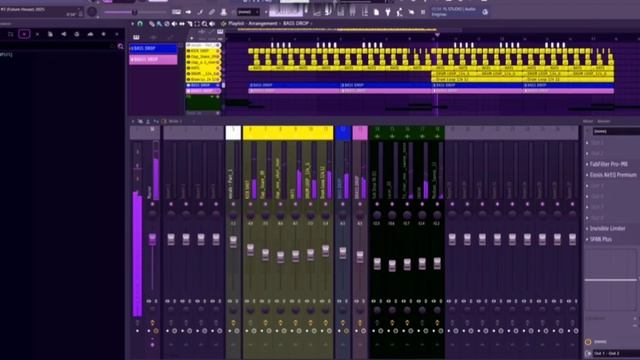Click the arrow icon beside typing keyboard icon
This screenshot has height=360, width=640.
[188, 12]
